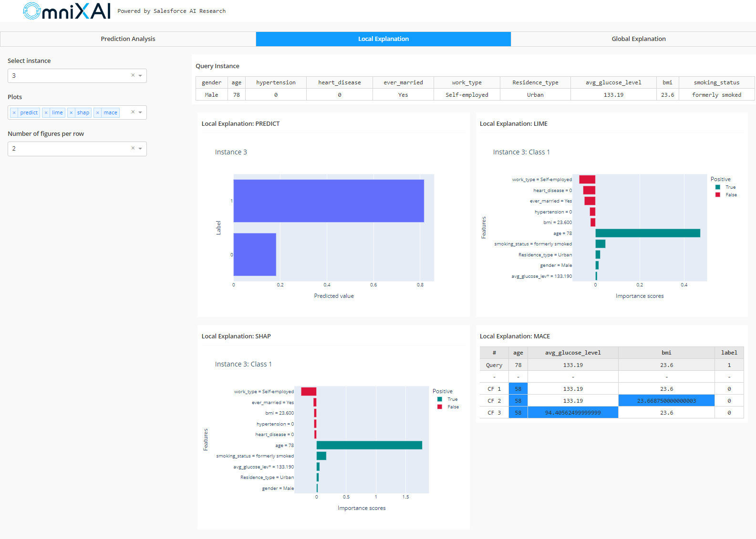Click the highlighted glucose 94.4056 cell in CF 3
The height and width of the screenshot is (539, 756).
click(573, 413)
